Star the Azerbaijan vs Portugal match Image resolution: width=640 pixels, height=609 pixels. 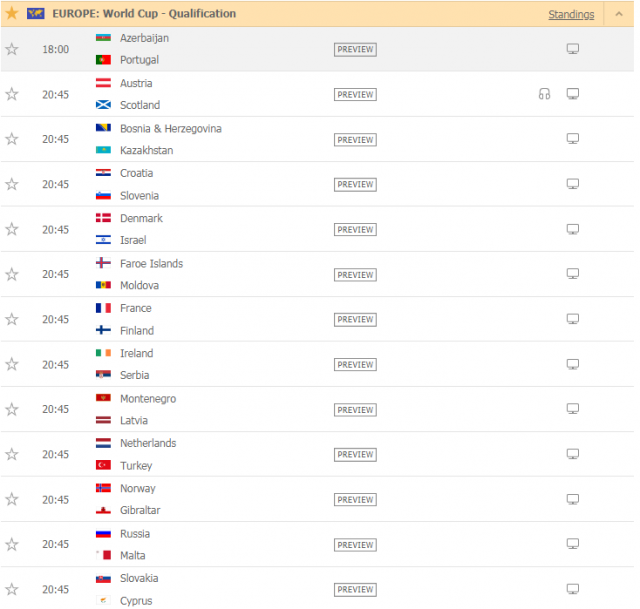point(12,49)
